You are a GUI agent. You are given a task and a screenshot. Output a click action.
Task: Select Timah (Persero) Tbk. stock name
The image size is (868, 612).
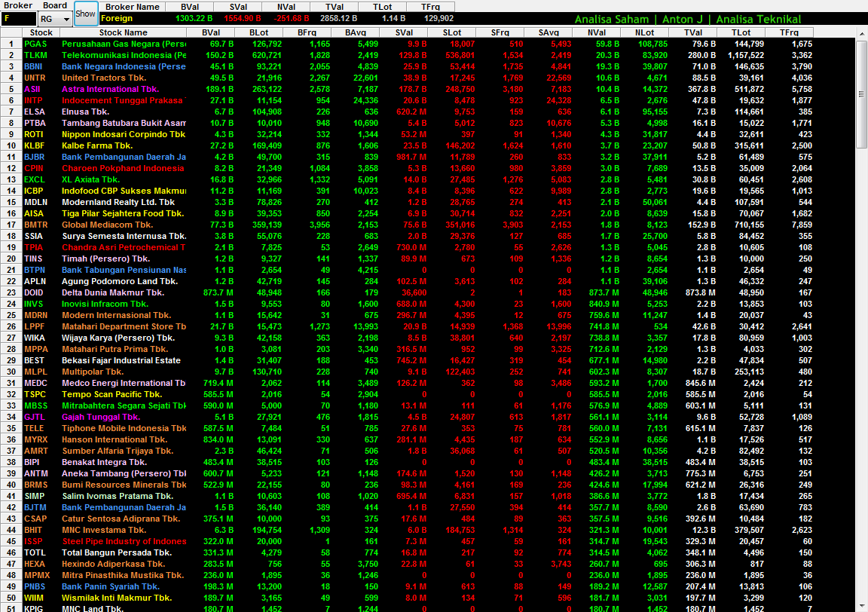tap(105, 259)
